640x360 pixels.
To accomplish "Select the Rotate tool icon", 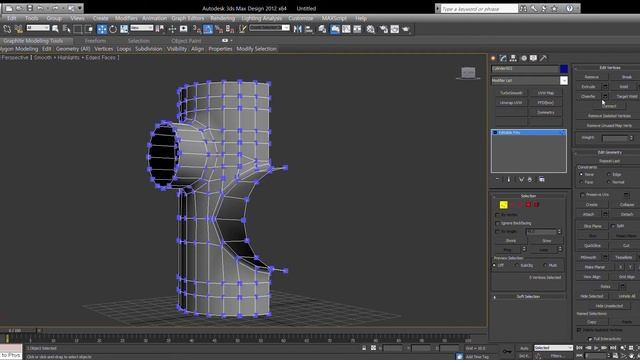I will click(113, 29).
